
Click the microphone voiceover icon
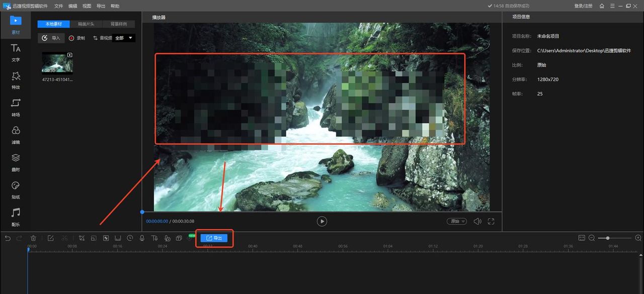[142, 238]
